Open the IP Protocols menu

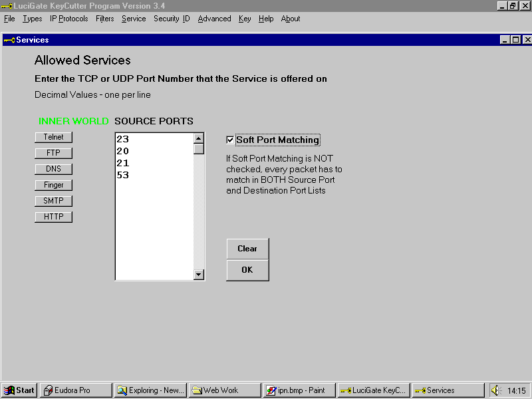coord(69,19)
